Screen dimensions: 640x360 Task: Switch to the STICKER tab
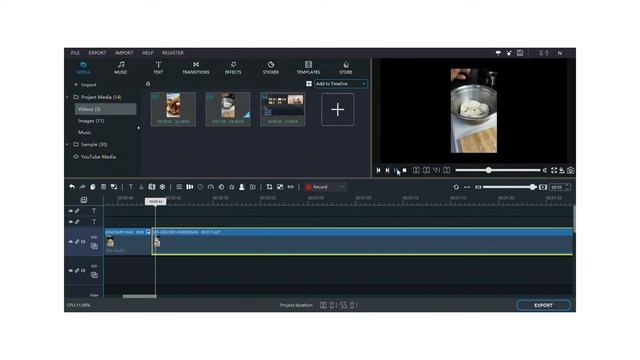point(271,68)
